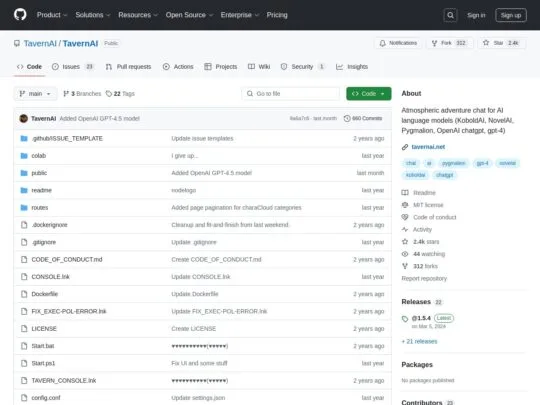Switch to the Insights tab
The width and height of the screenshot is (540, 405).
(352, 67)
